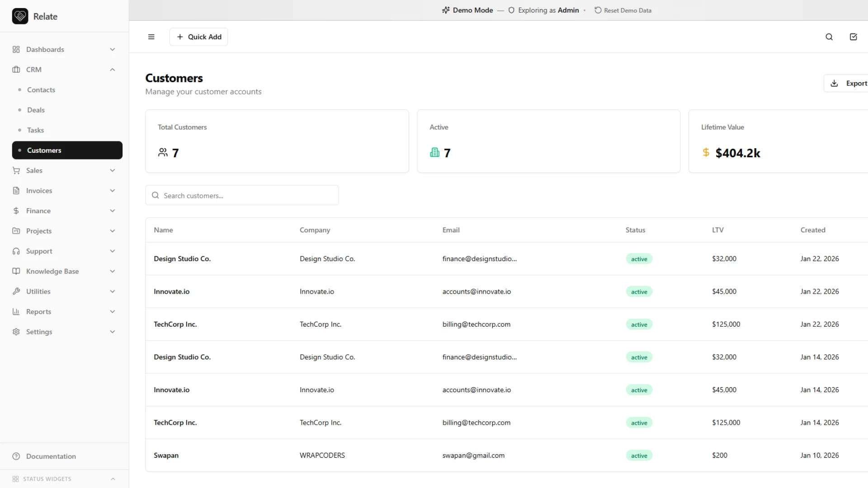This screenshot has height=488, width=868.
Task: Sort by the LTV column header
Action: click(x=718, y=230)
